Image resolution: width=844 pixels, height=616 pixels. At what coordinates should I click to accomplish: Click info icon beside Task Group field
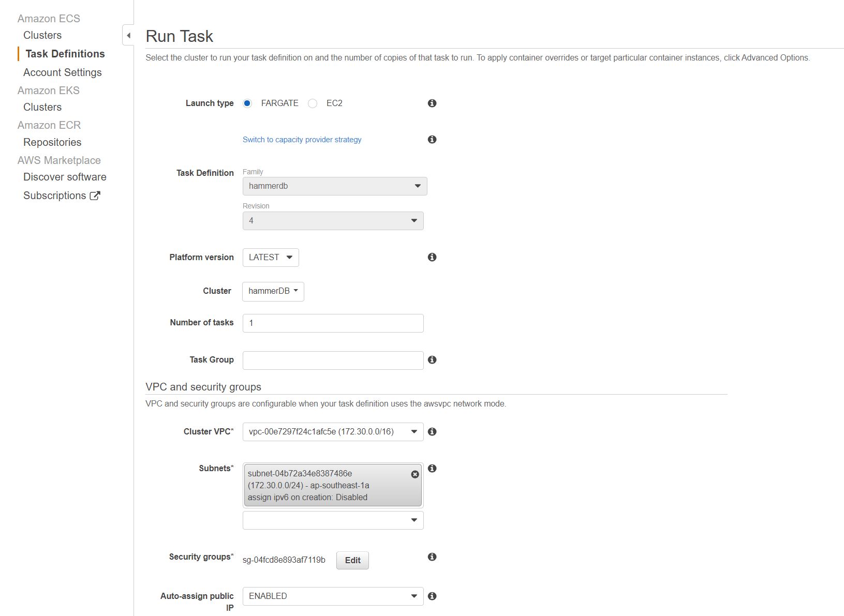point(432,359)
